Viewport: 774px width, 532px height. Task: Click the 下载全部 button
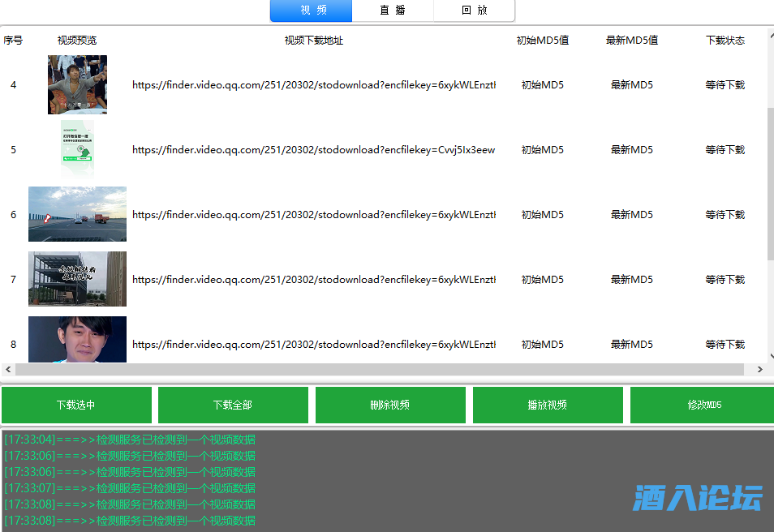pyautogui.click(x=233, y=404)
